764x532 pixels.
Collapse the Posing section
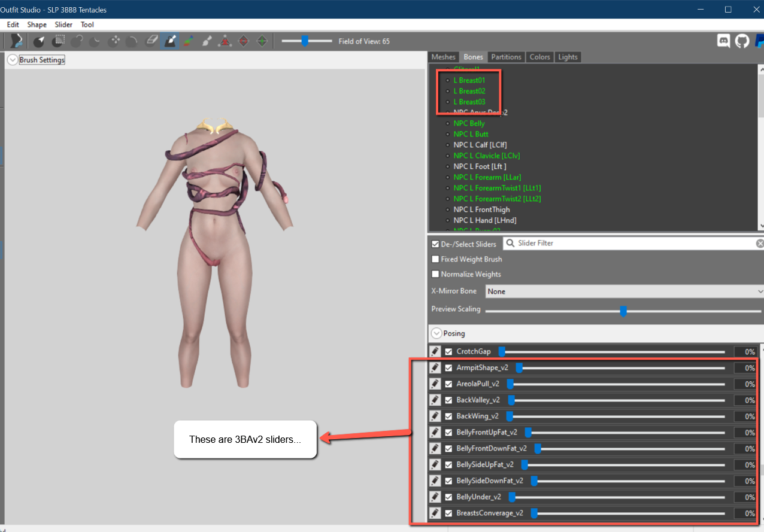pyautogui.click(x=436, y=333)
